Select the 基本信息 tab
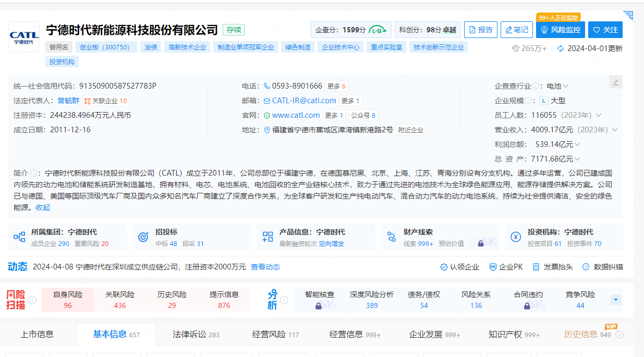 116,335
